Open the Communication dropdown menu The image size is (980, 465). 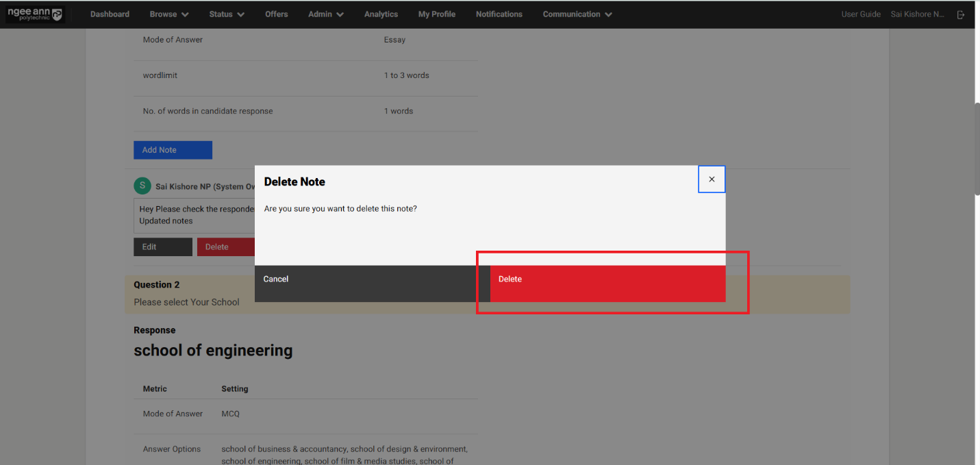coord(577,14)
